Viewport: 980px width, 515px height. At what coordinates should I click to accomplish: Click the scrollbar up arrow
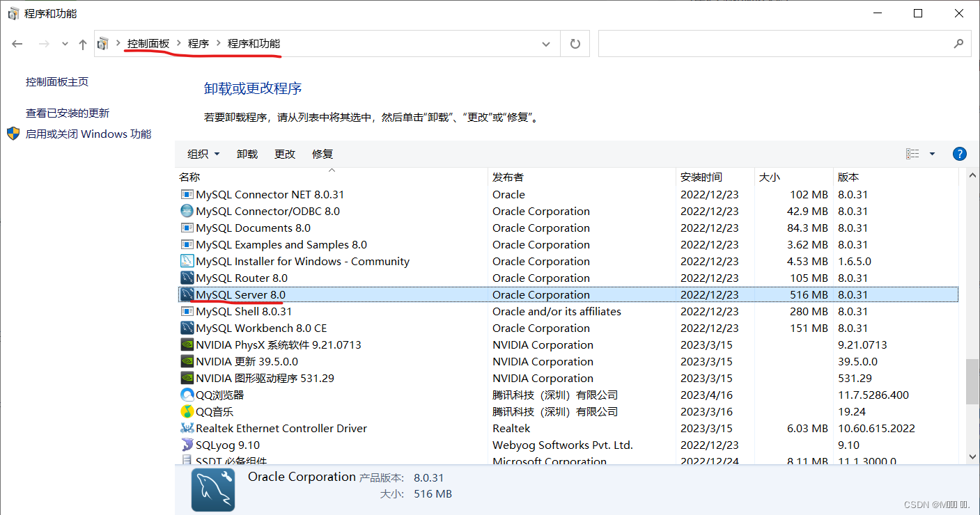click(x=972, y=175)
